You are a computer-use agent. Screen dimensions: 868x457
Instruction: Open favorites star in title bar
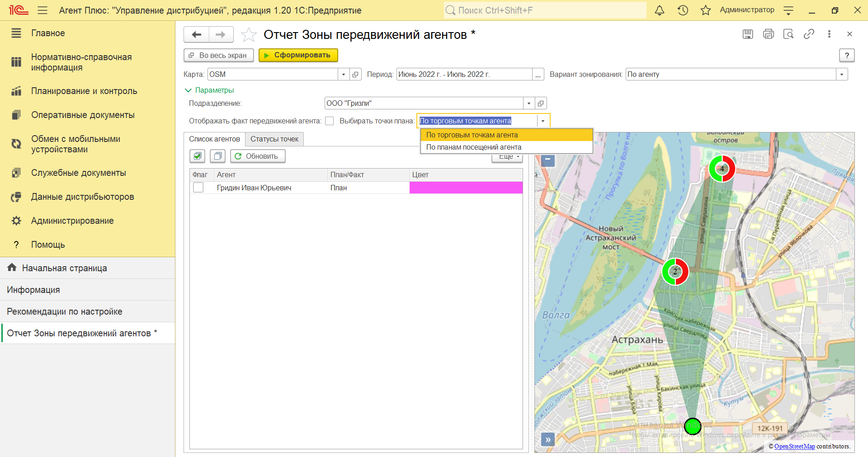pos(706,10)
